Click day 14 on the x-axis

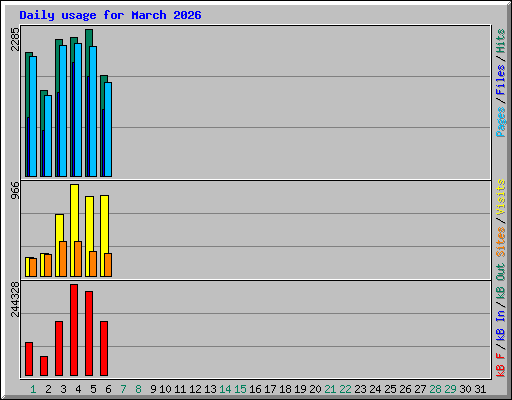pyautogui.click(x=225, y=389)
